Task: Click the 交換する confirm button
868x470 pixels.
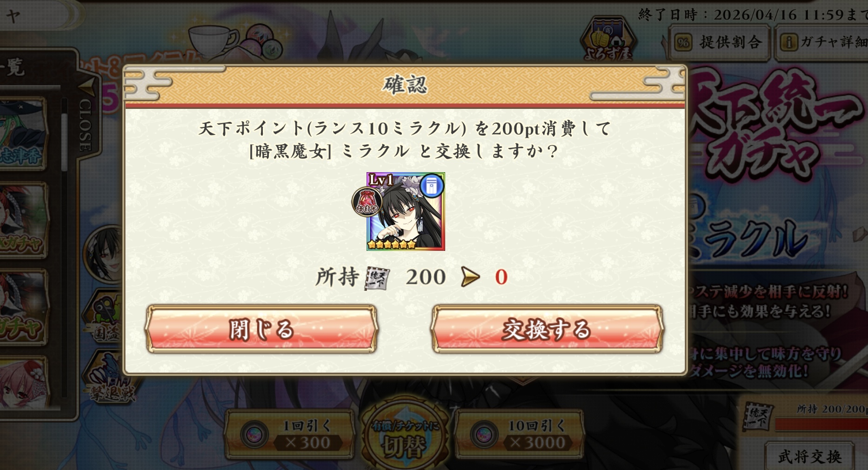Action: (547, 329)
